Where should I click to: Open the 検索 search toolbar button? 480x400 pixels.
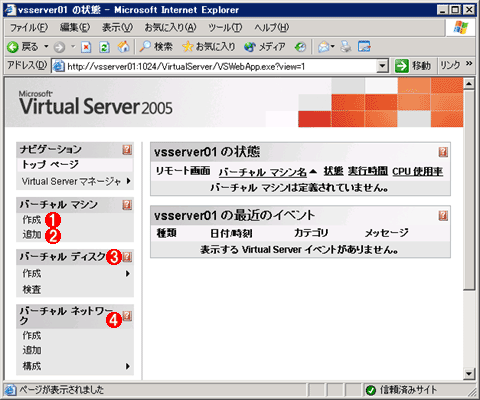[156, 47]
